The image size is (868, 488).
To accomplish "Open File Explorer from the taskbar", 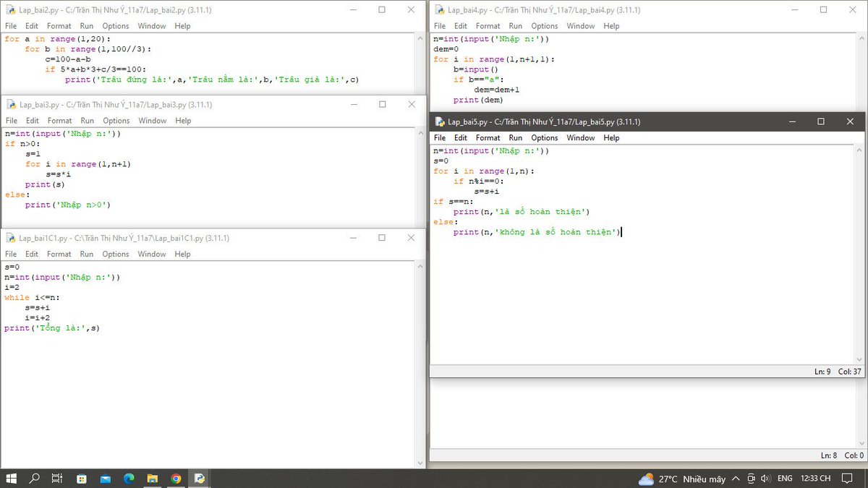I will (x=153, y=479).
